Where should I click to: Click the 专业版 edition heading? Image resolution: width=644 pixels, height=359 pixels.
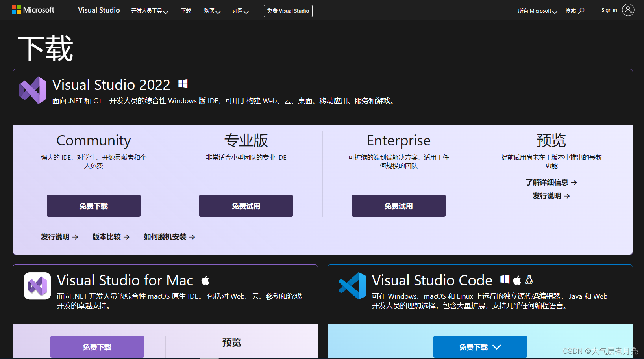coord(246,140)
